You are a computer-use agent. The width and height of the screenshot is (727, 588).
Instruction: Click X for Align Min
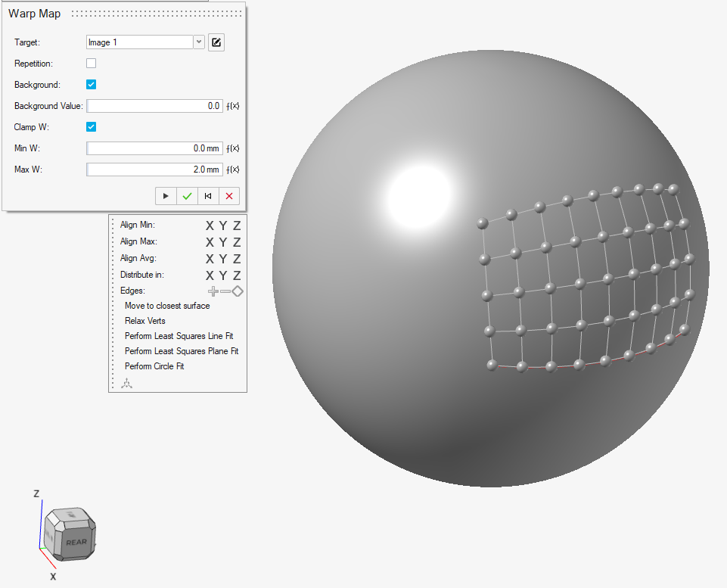[210, 226]
